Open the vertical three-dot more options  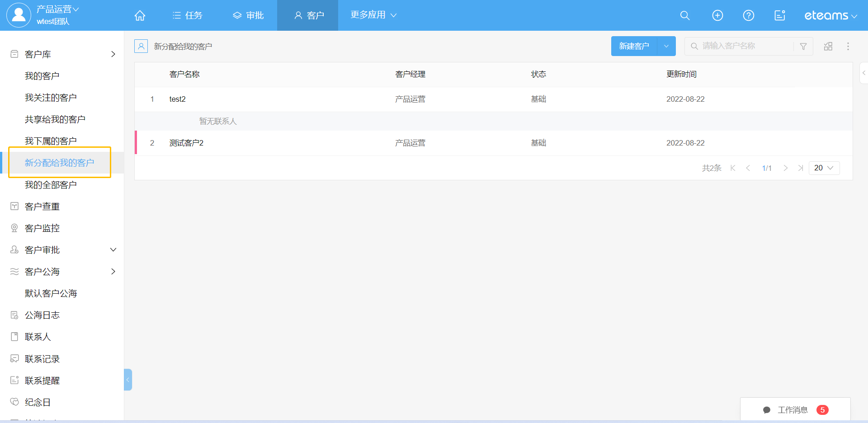[848, 47]
